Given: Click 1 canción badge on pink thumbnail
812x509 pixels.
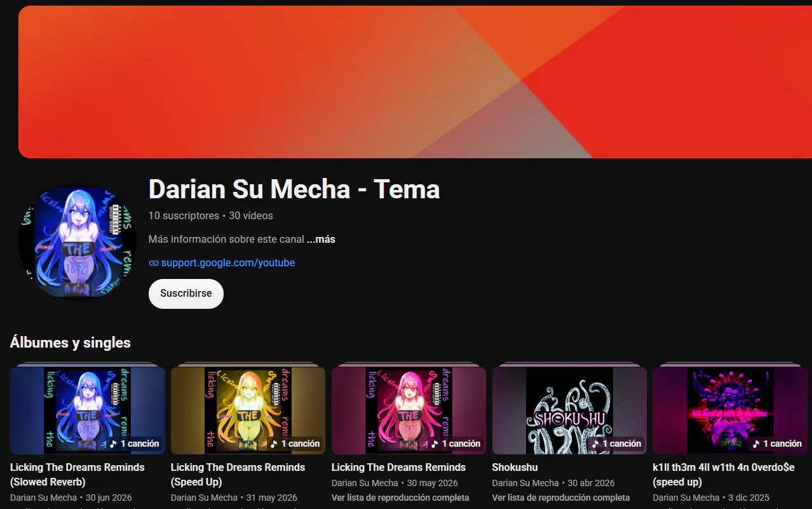Looking at the screenshot, I should point(456,444).
